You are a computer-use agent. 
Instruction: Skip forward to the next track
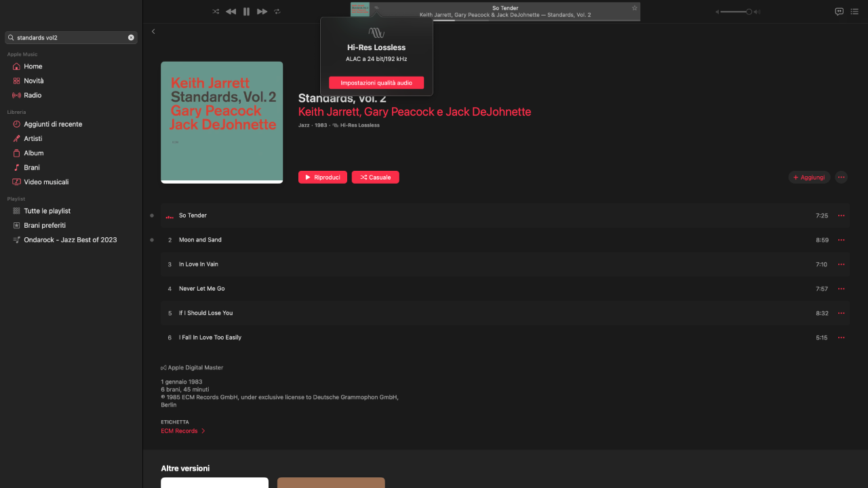click(262, 12)
